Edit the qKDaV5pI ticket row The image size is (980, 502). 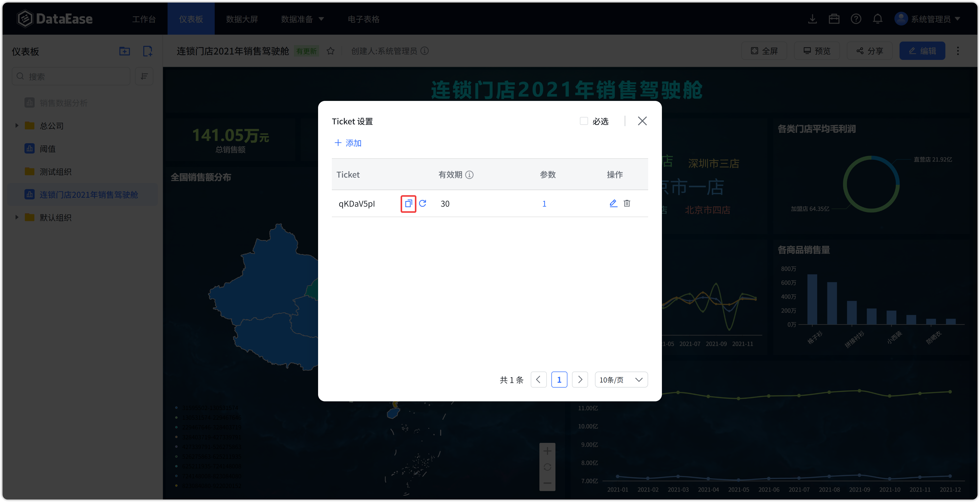pyautogui.click(x=613, y=203)
